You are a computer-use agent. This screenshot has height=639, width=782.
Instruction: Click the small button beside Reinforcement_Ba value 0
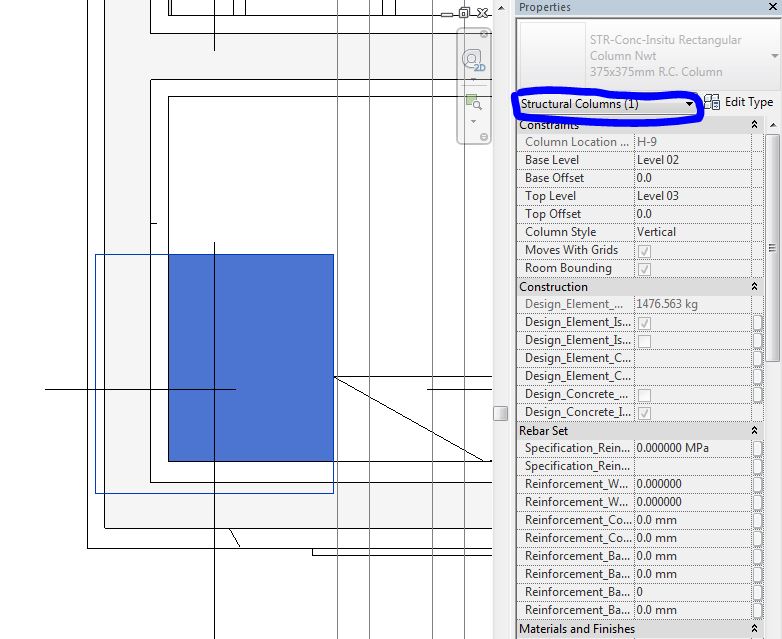[757, 592]
